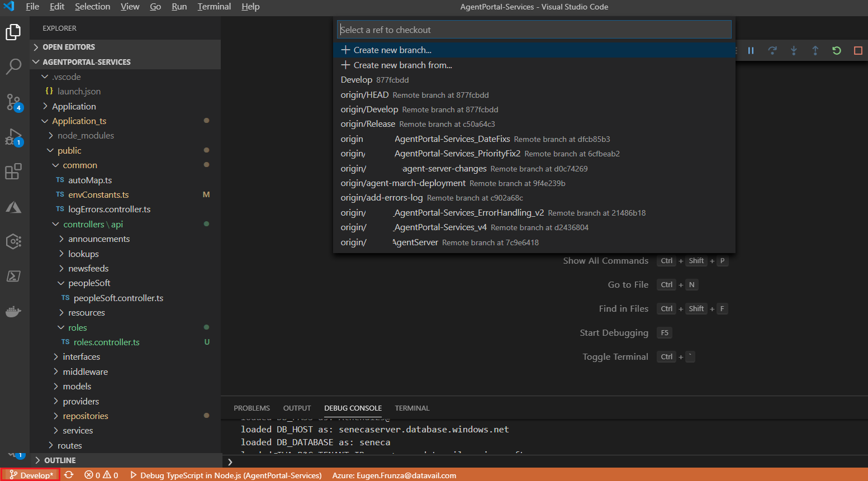Switch to the OUTPUT panel tab
Screen dimensions: 868x481
[297, 408]
